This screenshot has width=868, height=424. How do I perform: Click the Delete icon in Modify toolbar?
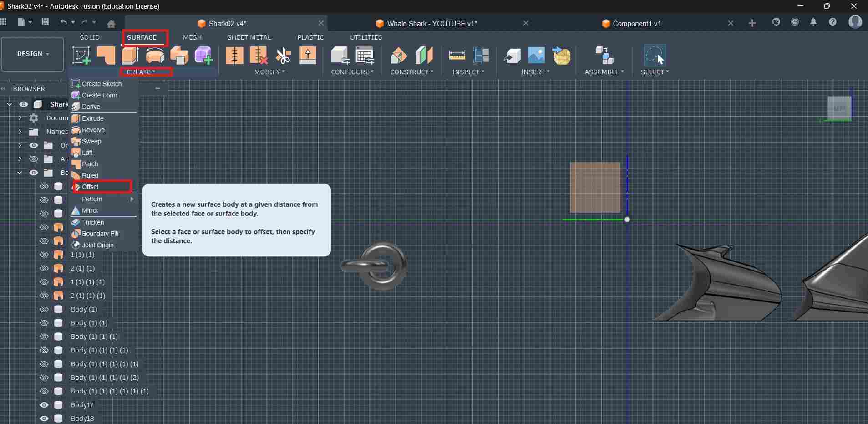[x=259, y=56]
